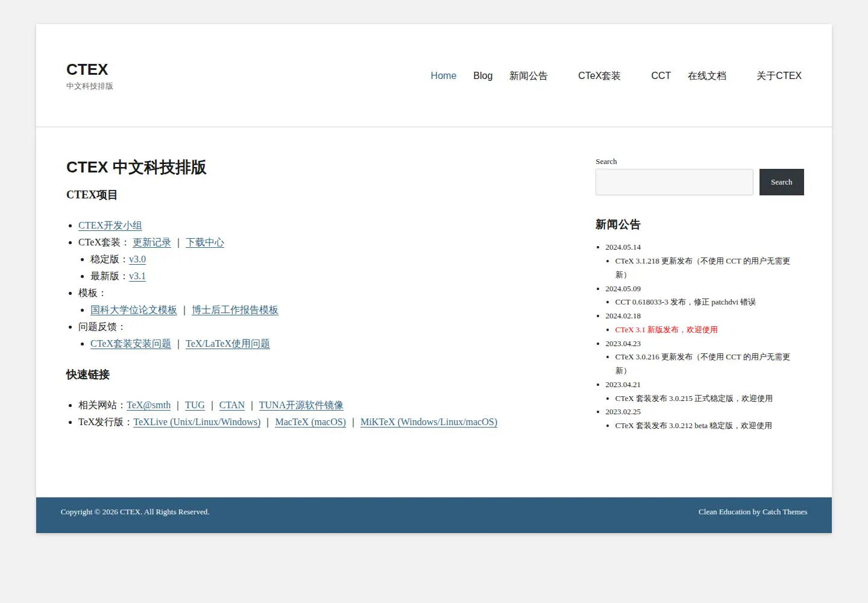Open the CTeX套装安装问题 link
868x603 pixels.
(131, 344)
